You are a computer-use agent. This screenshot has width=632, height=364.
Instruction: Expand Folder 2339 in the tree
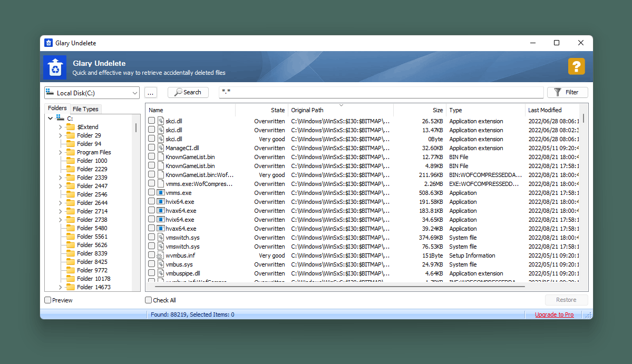pyautogui.click(x=61, y=178)
